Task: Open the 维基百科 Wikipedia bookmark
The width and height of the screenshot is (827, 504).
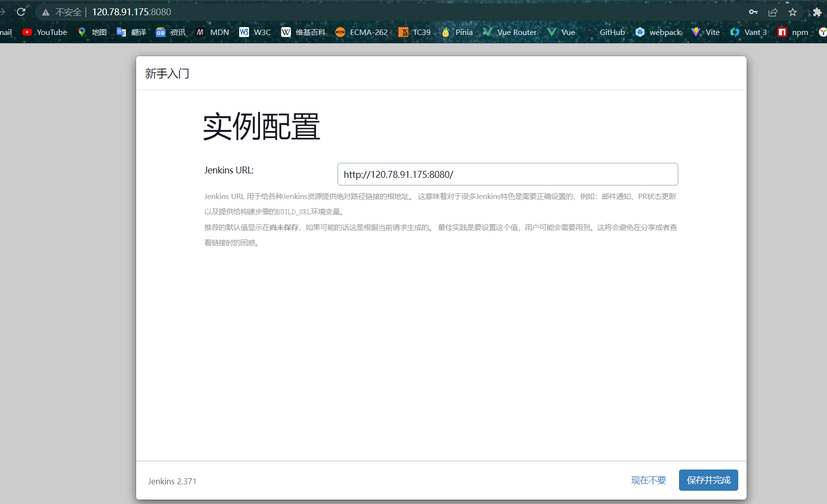Action: (303, 32)
